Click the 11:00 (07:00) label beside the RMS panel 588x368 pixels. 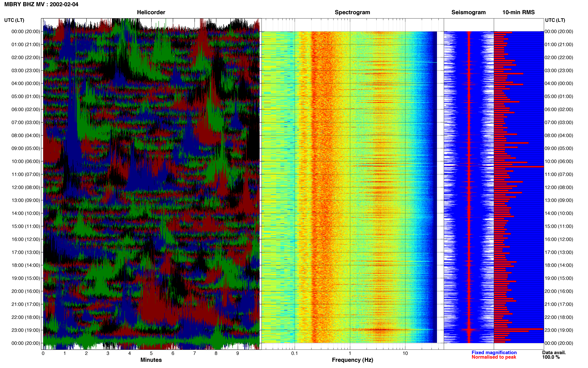pos(559,175)
